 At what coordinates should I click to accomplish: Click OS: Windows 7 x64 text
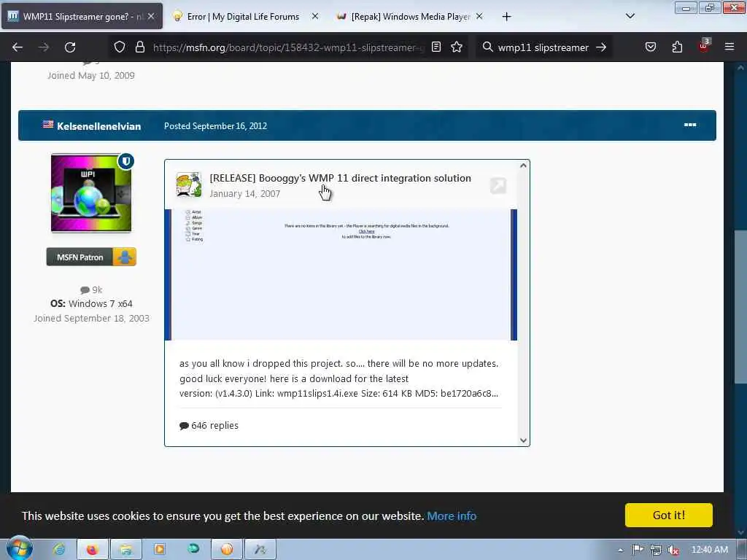click(91, 303)
